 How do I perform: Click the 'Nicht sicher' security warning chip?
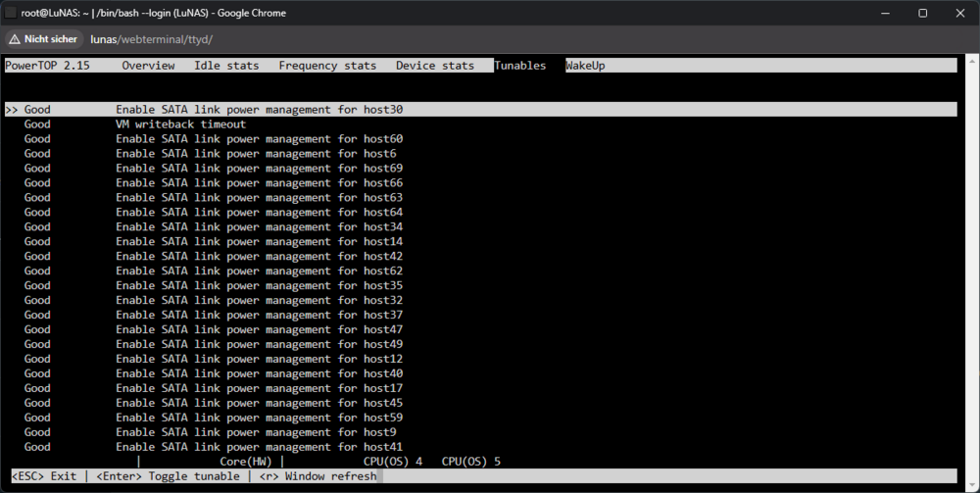tap(44, 39)
